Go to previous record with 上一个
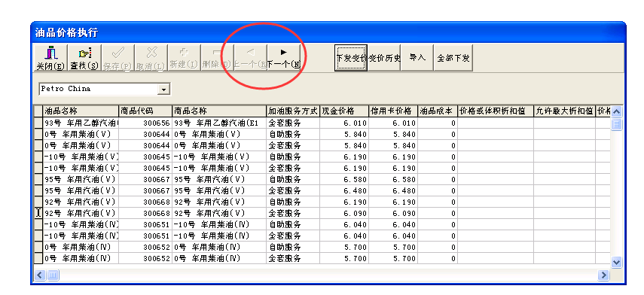The width and height of the screenshot is (644, 295). coord(251,58)
